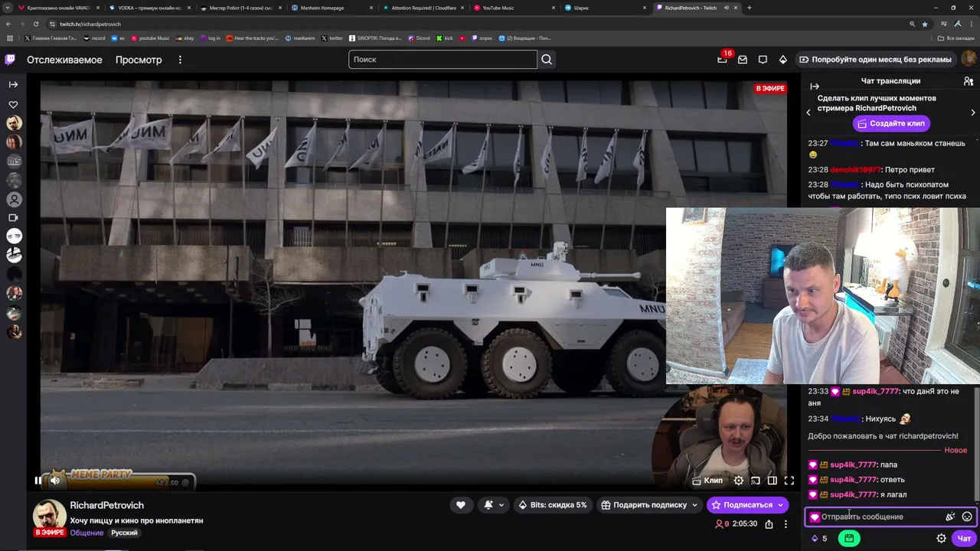
Task: Open a new browser tab with plus
Action: point(749,8)
